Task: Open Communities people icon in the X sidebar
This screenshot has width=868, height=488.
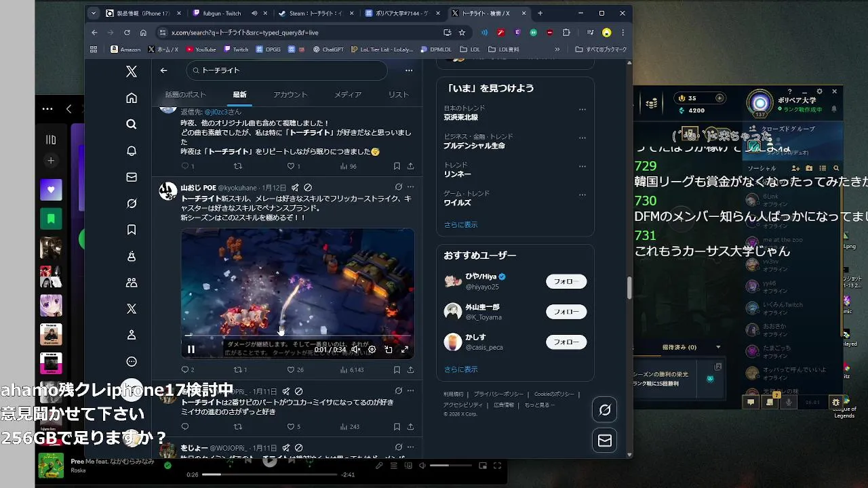Action: click(x=132, y=283)
